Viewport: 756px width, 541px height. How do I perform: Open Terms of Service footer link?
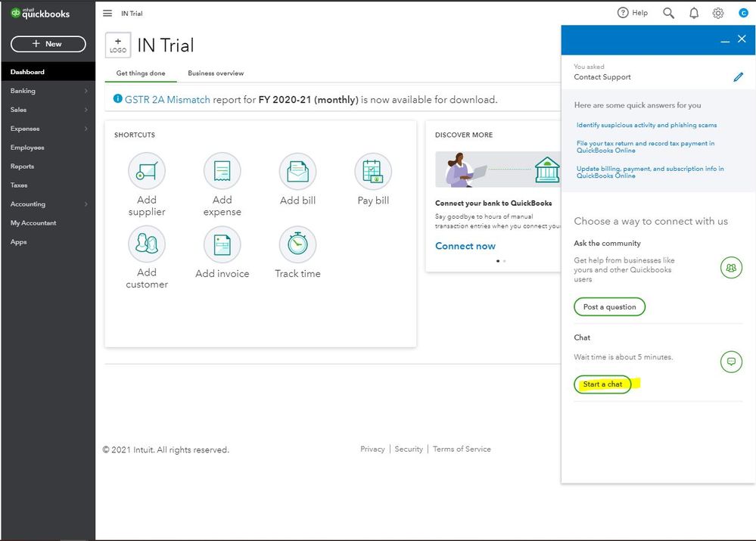point(462,449)
